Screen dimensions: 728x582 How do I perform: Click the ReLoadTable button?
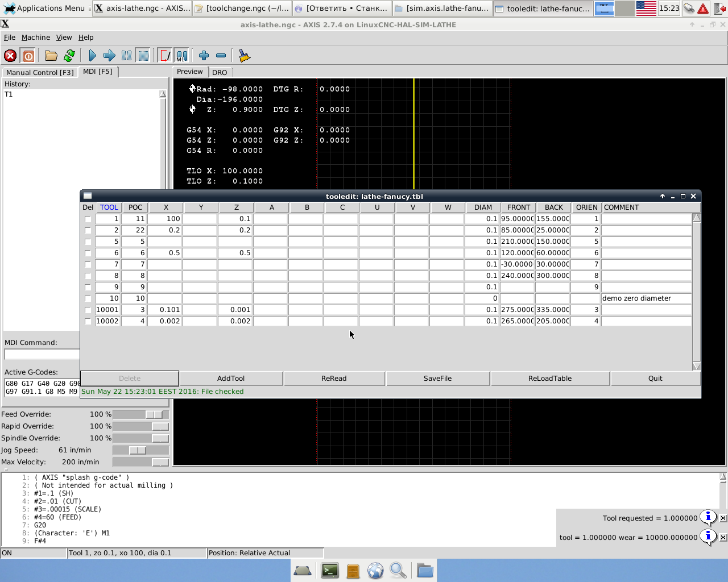click(x=550, y=379)
